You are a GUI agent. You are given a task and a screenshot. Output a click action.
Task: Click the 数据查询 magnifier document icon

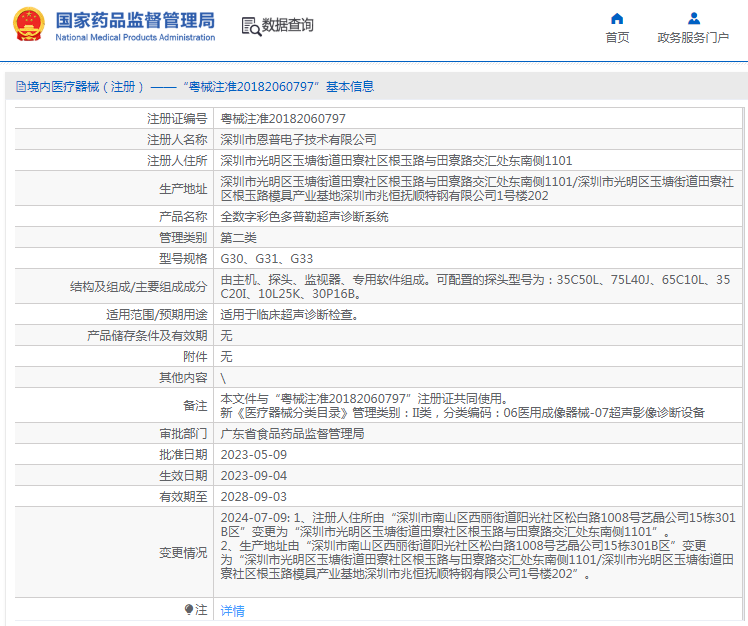250,25
